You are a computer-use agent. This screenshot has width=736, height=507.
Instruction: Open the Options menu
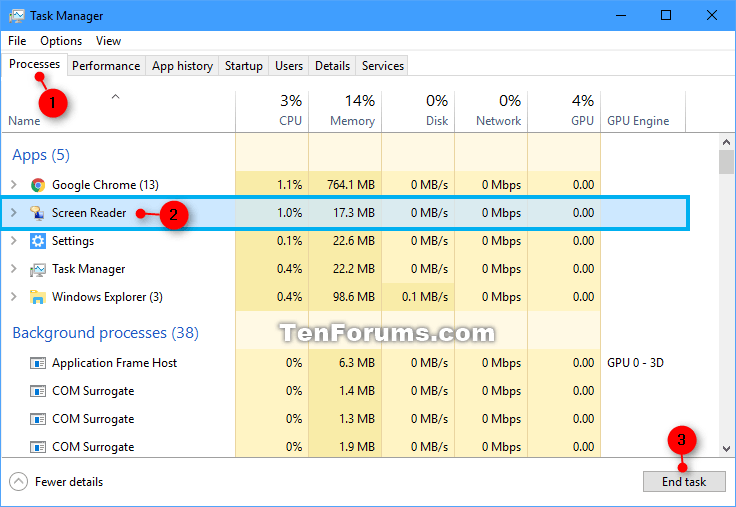(61, 41)
